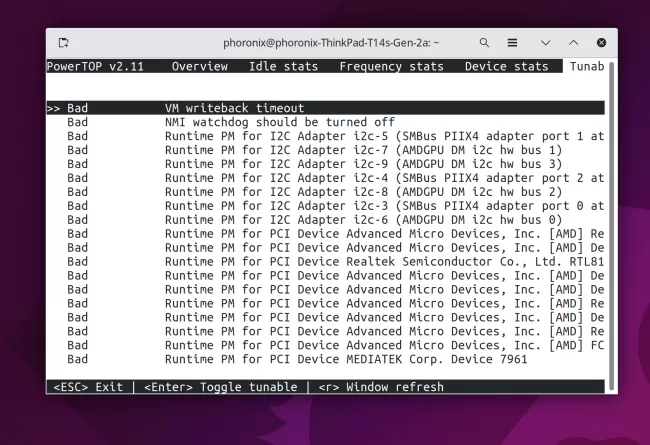Select Runtime PM for I2C Adapter i2c-9
The image size is (650, 445).
click(x=325, y=164)
